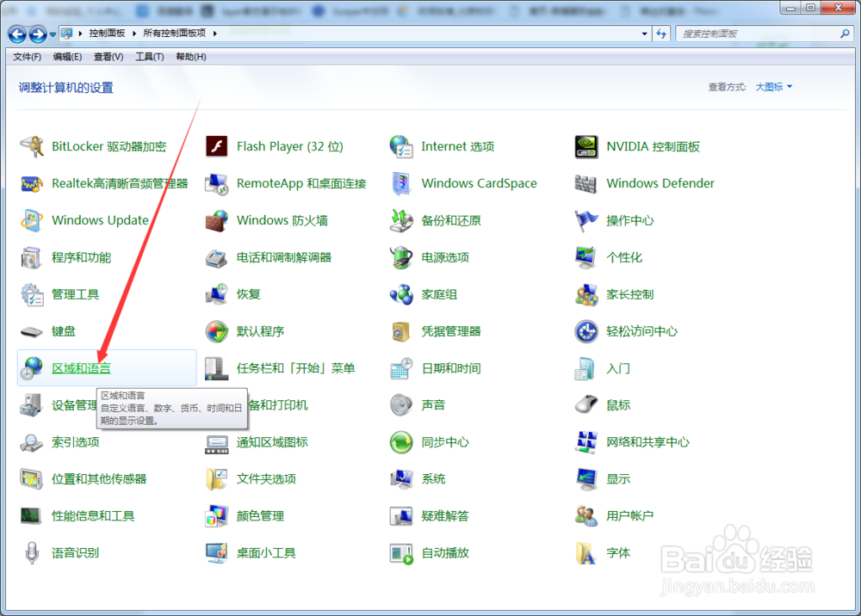This screenshot has height=616, width=861.
Task: Open the 声音 speaker icon
Action: click(x=401, y=405)
